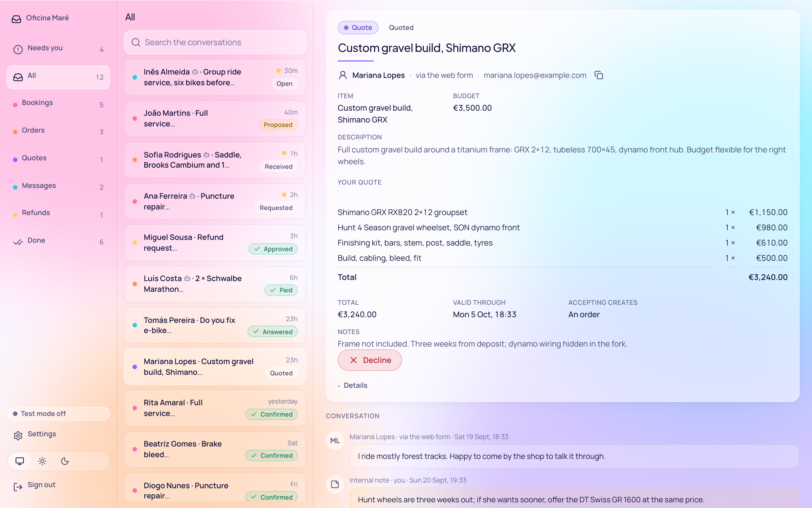Open the Messages category

coord(58,187)
